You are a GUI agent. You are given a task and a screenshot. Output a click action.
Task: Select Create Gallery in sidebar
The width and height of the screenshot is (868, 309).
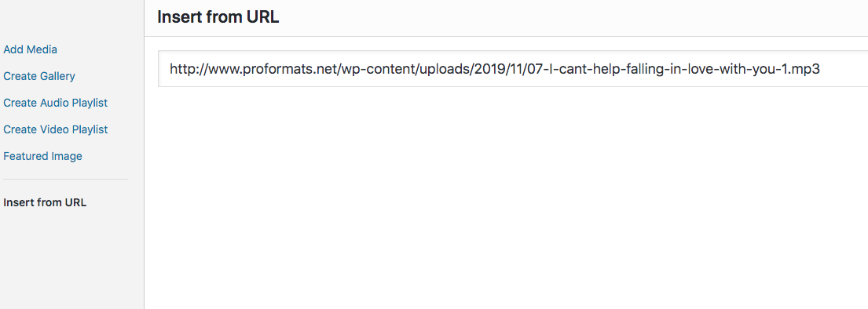coord(39,76)
